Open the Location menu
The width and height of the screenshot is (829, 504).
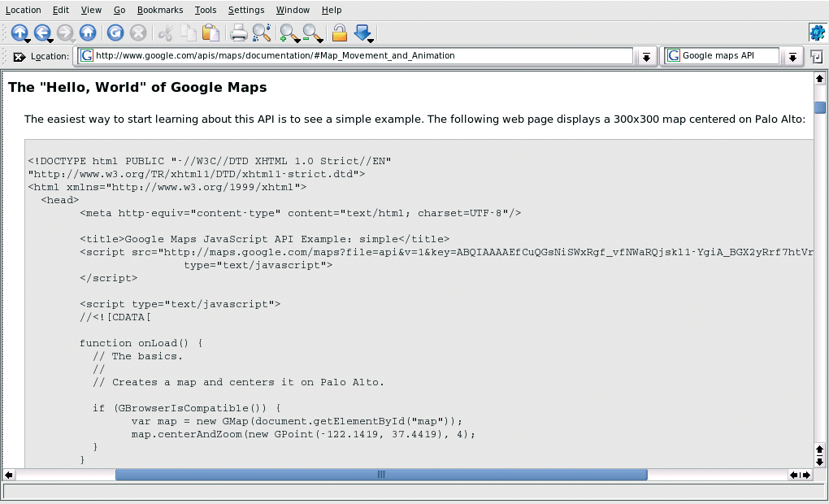(x=24, y=10)
